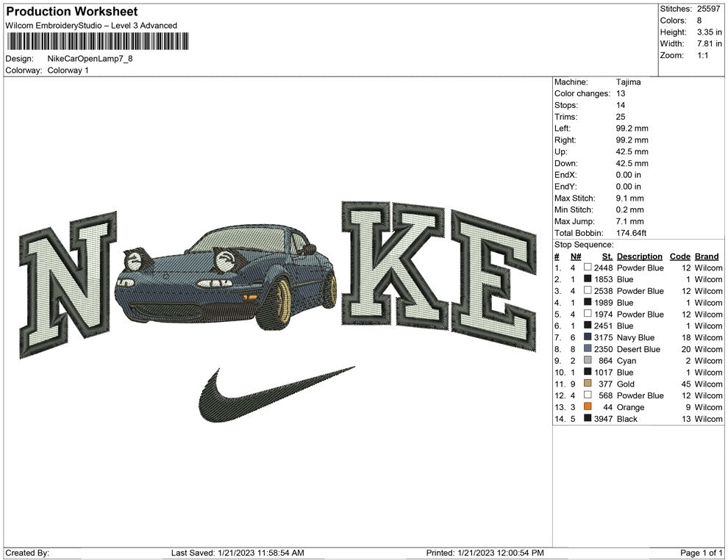
Task: Click the Black 3947 thread swatch
Action: [588, 419]
